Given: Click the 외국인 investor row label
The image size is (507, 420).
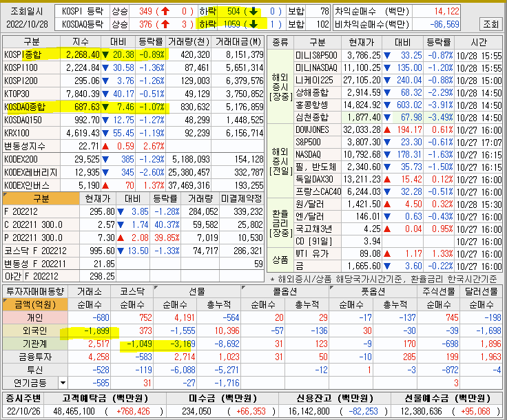Looking at the screenshot, I should 35,330.
